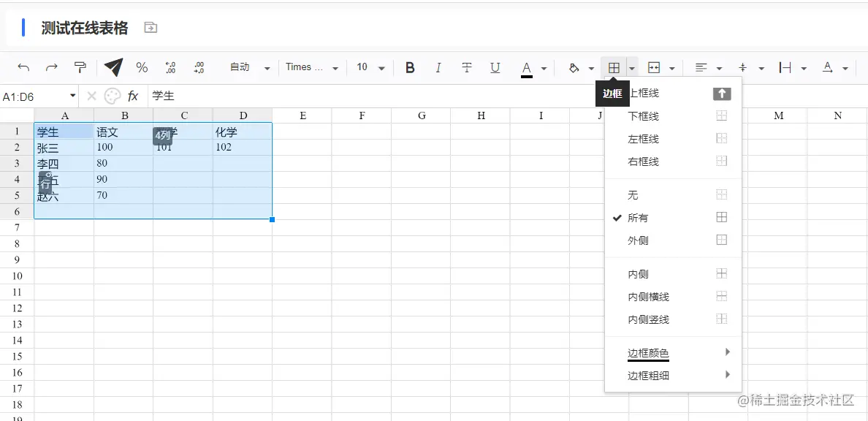Viewport: 868px width, 421px height.
Task: Click the text rotation icon
Action: point(828,67)
